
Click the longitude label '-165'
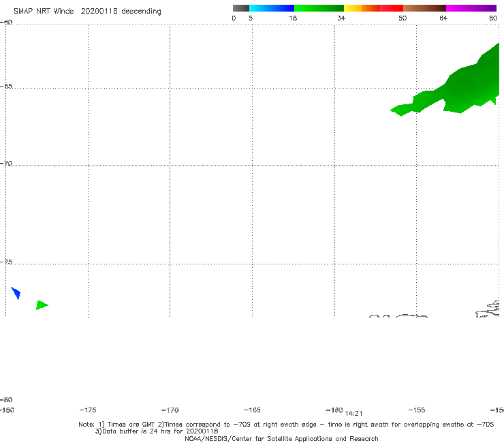coord(252,410)
